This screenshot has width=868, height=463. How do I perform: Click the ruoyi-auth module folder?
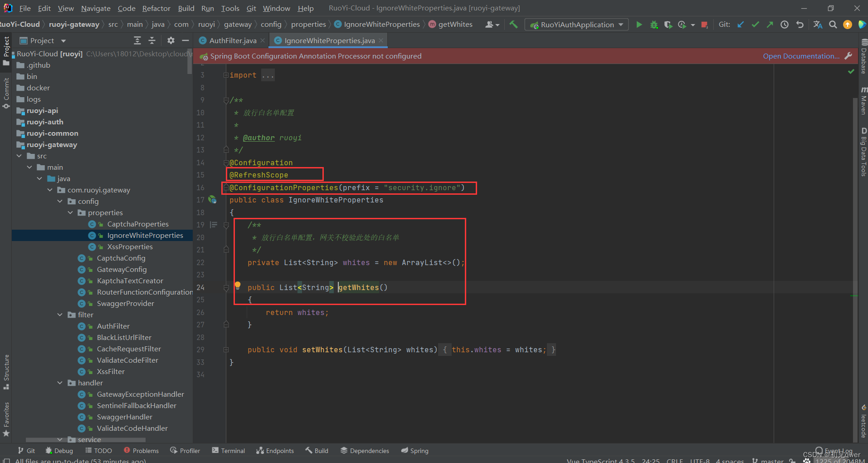click(x=45, y=122)
